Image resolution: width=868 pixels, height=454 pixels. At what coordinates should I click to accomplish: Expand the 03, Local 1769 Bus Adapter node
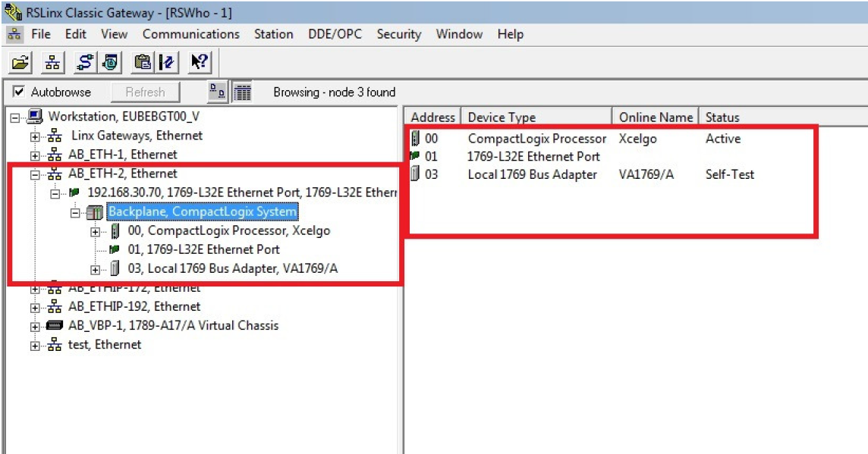pos(95,270)
